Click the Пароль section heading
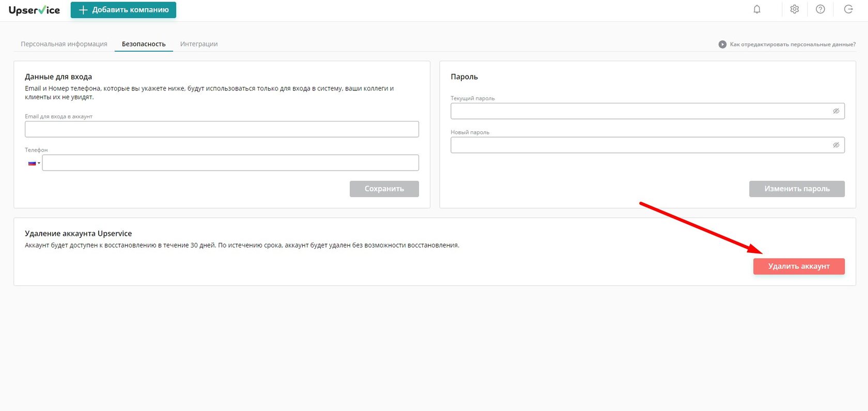The height and width of the screenshot is (411, 868). click(x=464, y=77)
